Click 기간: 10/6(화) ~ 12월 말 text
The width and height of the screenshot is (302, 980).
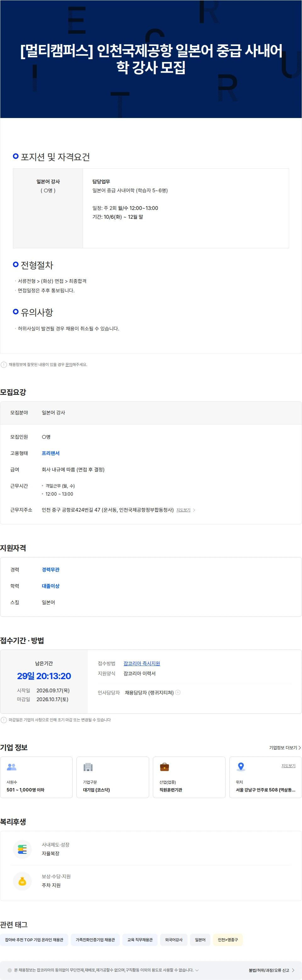[x=118, y=217]
